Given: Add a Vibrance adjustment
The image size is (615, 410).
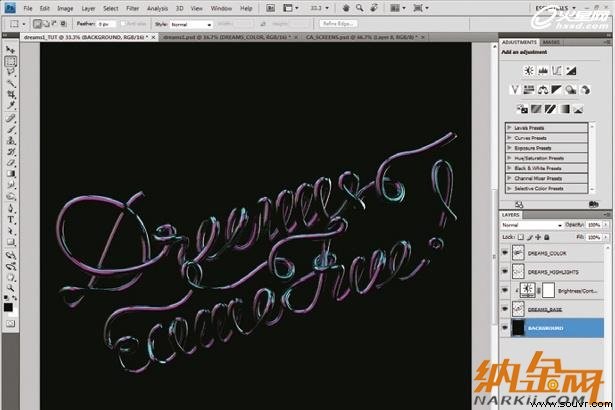Looking at the screenshot, I should (x=515, y=90).
